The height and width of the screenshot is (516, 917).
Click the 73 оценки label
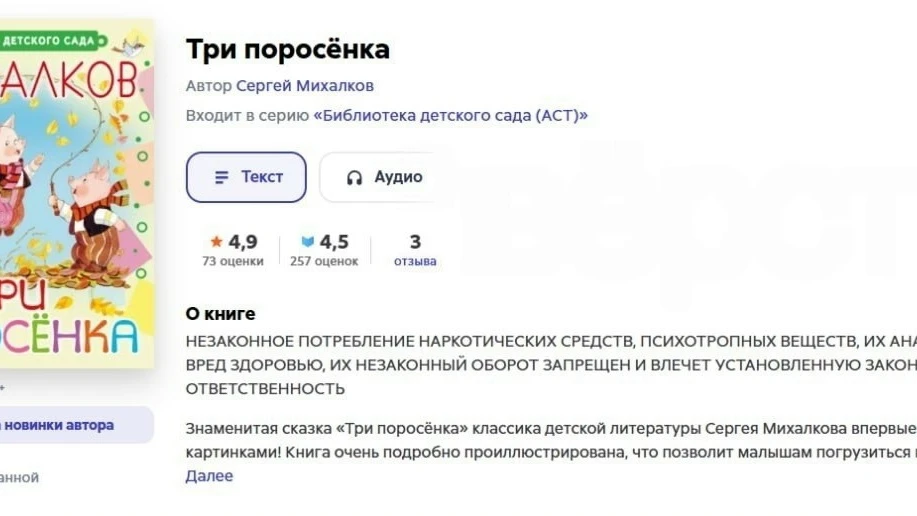(233, 261)
